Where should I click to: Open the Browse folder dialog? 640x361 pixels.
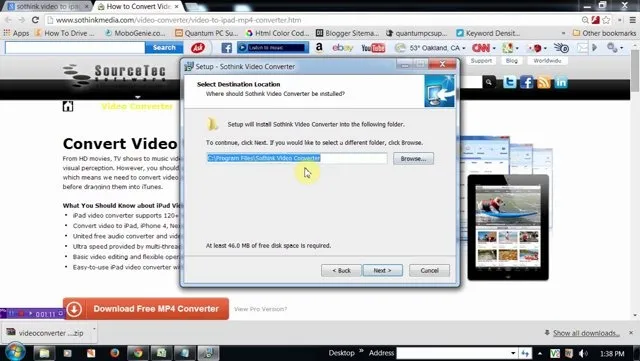point(413,158)
